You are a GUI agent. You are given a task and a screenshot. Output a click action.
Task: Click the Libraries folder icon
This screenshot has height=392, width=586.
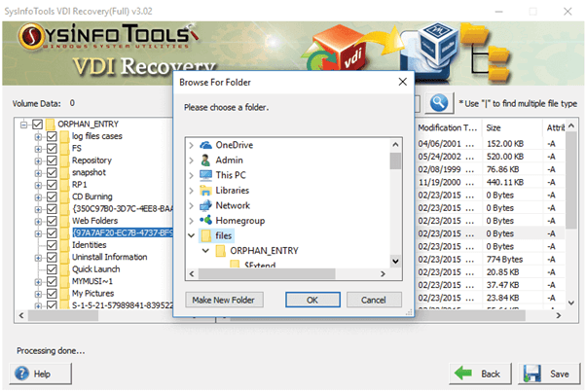coord(205,191)
